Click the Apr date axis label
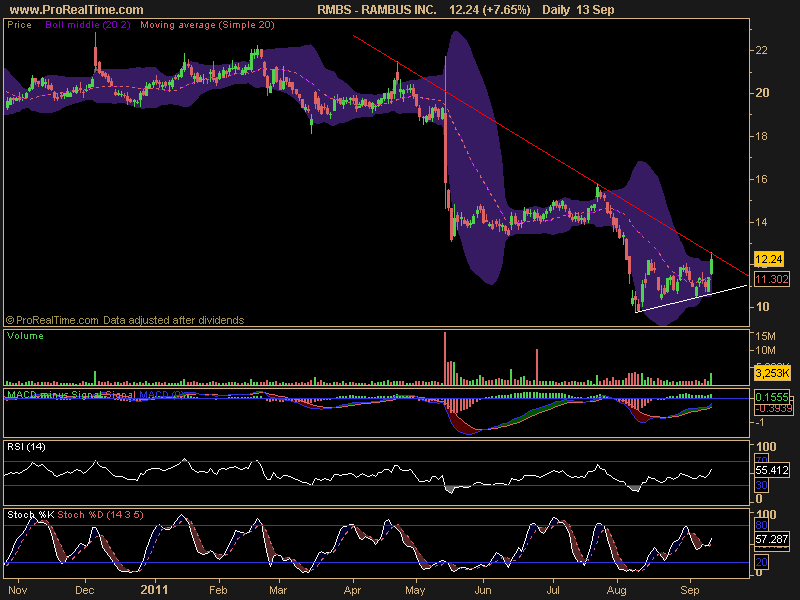 352,590
